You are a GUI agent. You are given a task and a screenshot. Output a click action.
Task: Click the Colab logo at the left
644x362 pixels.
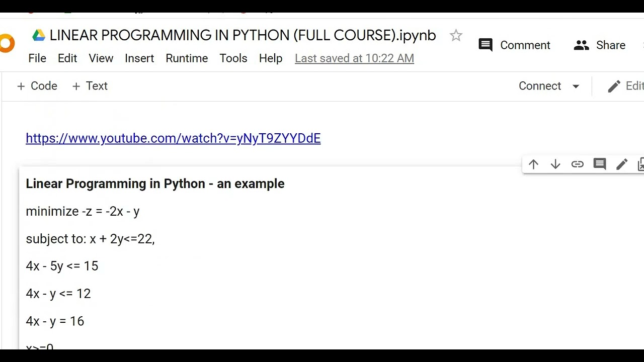(x=7, y=44)
